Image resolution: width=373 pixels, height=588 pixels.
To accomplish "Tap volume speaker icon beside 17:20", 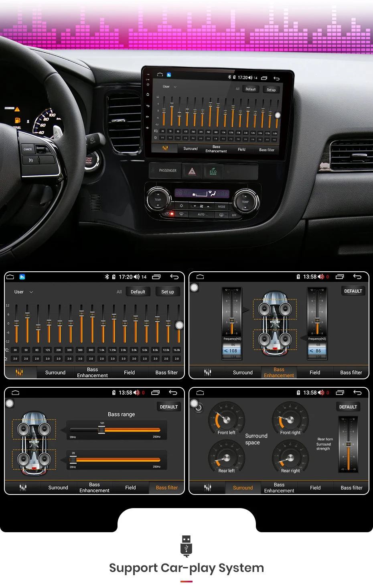I will pyautogui.click(x=137, y=277).
